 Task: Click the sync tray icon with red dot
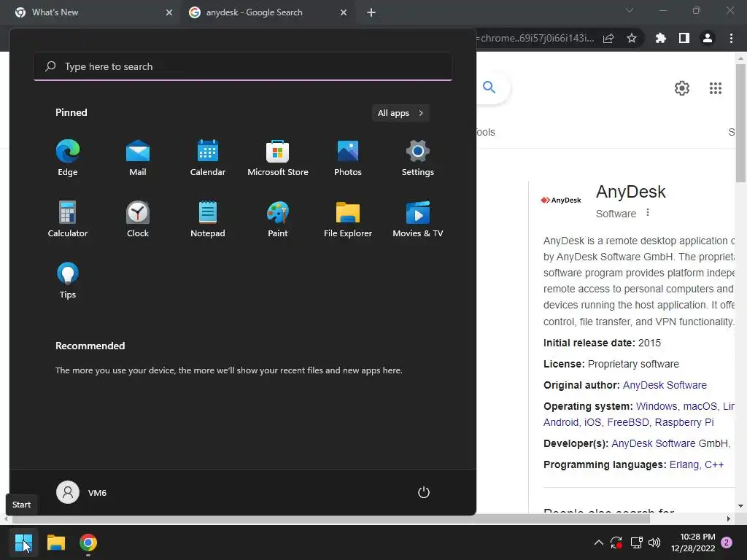pyautogui.click(x=616, y=542)
